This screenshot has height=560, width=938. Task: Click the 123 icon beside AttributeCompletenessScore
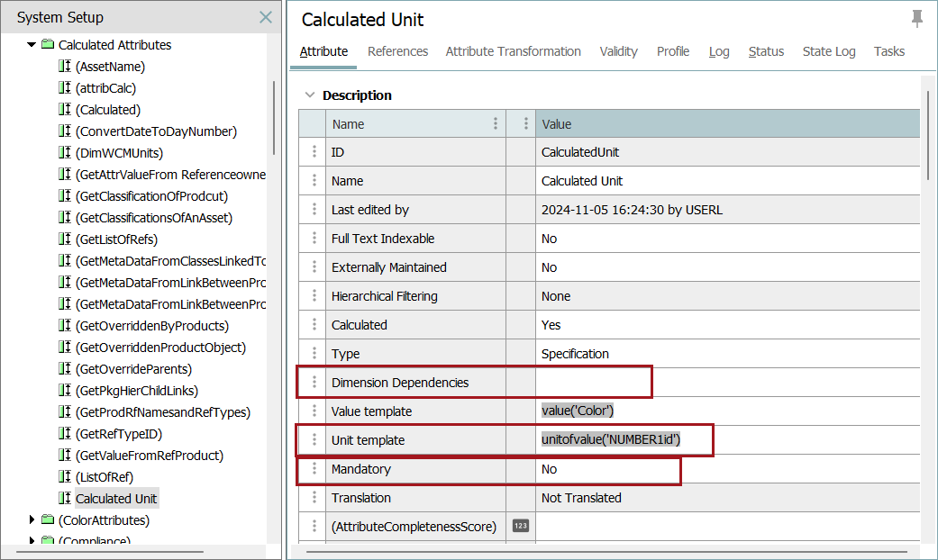coord(520,526)
